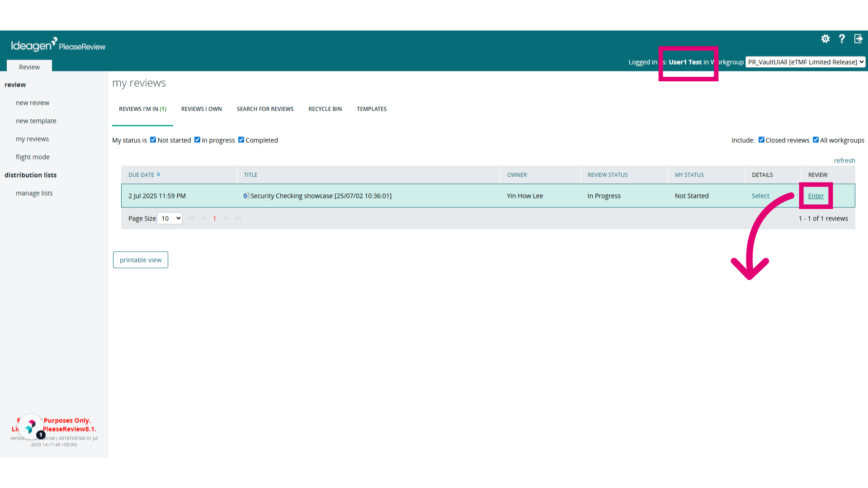This screenshot has height=488, width=868.
Task: Open help via question mark icon
Action: click(x=842, y=39)
